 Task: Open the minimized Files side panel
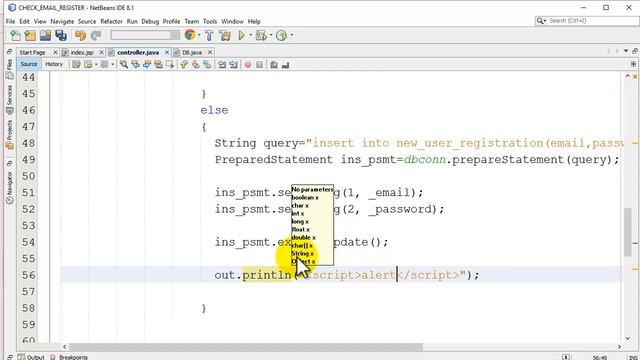tap(10, 69)
